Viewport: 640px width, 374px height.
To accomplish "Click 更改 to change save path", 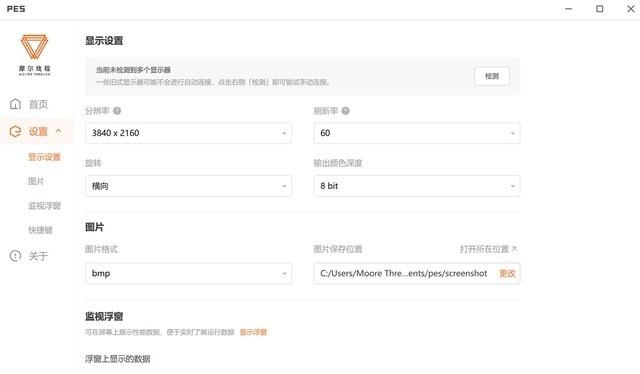I will point(507,273).
